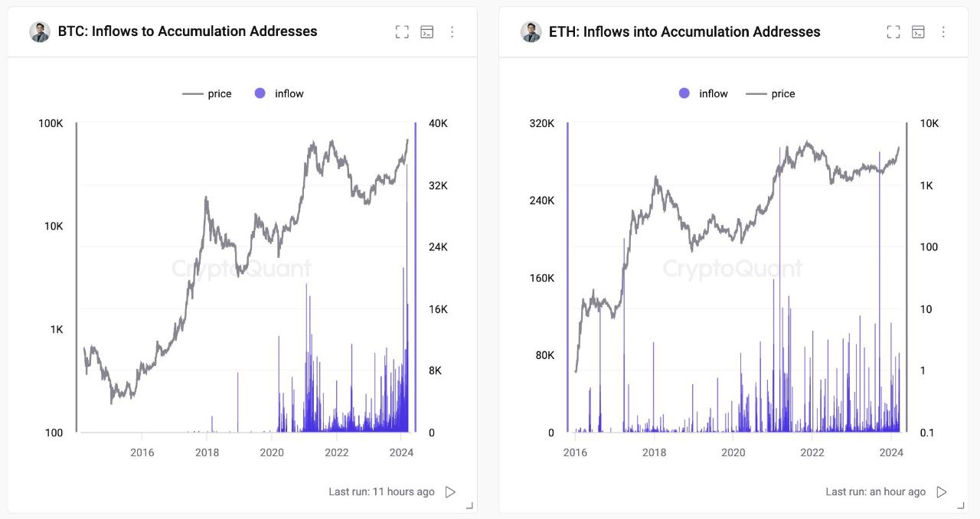Click the ETH chart author avatar
The image size is (980, 519).
click(x=531, y=32)
